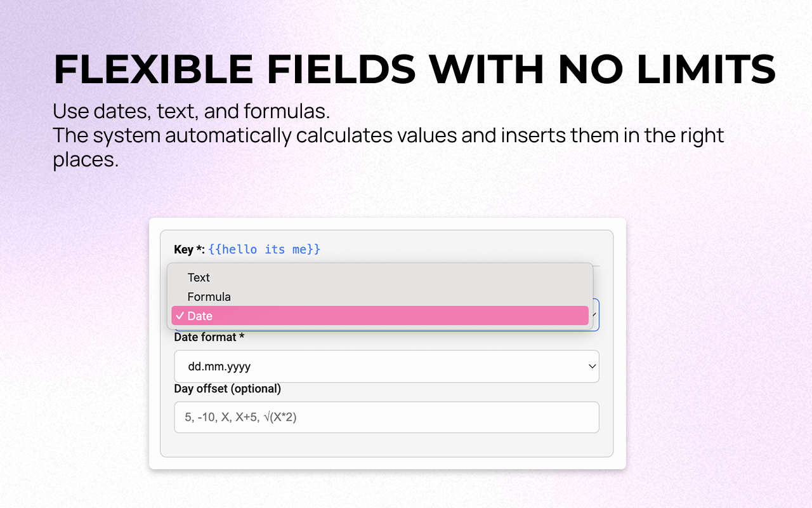Open the dd.mm.yyyy Date format dropdown

(386, 366)
